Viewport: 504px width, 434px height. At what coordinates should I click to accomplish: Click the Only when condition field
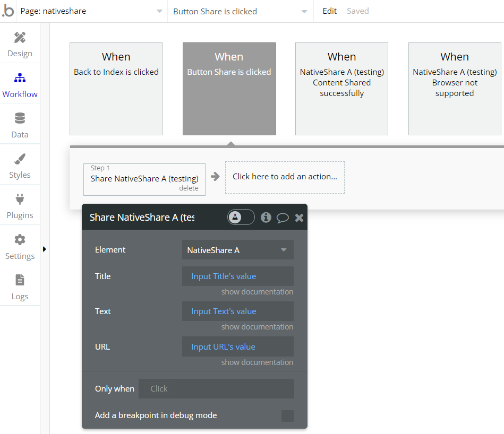[216, 389]
